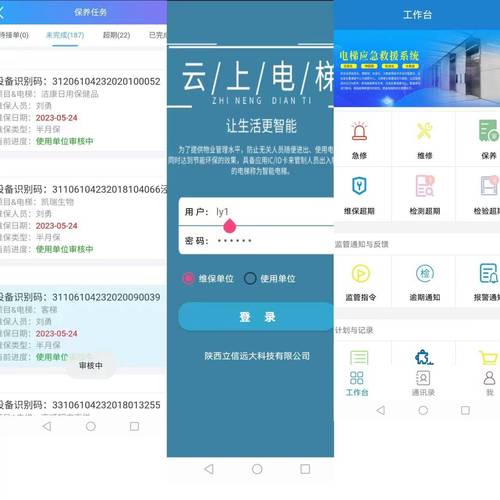Select the 使用单位 radio button
This screenshot has width=500, height=500.
pos(250,278)
